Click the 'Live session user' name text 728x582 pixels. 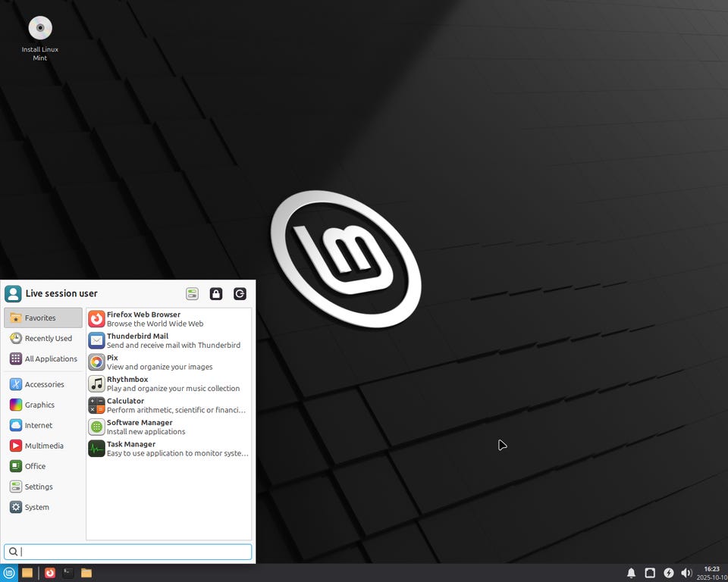point(61,293)
